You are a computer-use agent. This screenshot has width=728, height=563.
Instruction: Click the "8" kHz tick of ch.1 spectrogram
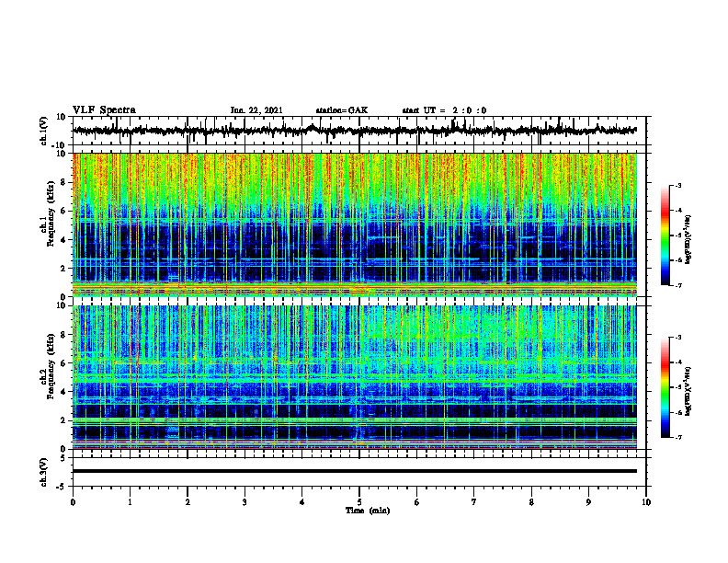click(64, 182)
